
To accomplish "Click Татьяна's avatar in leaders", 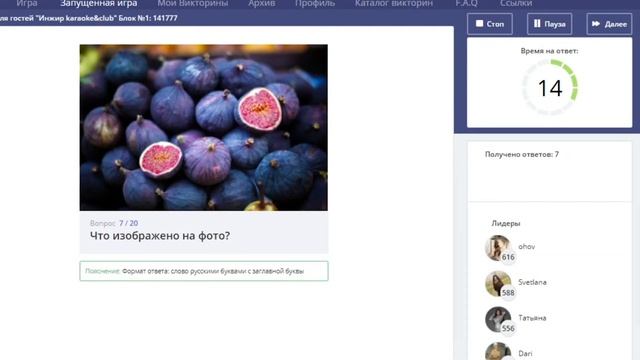I will [498, 319].
